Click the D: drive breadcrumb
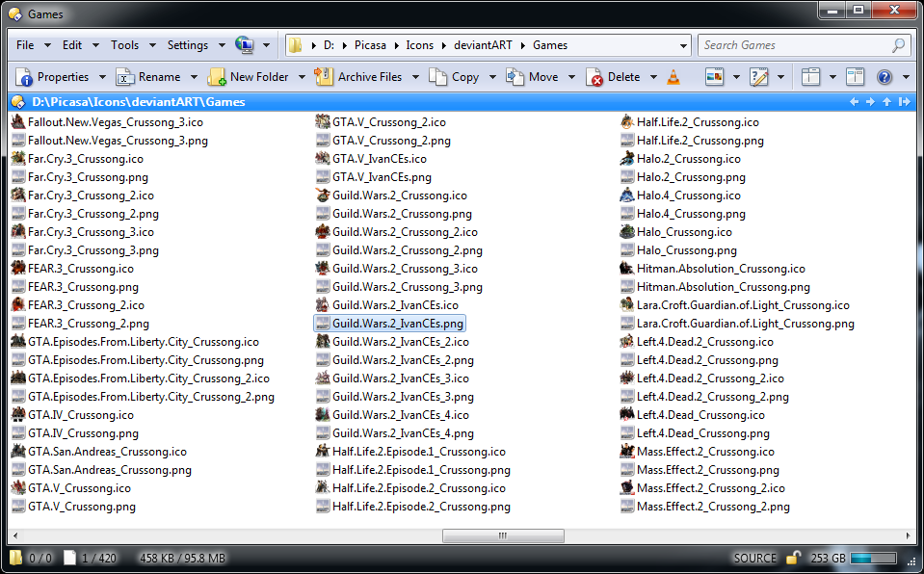 (329, 45)
